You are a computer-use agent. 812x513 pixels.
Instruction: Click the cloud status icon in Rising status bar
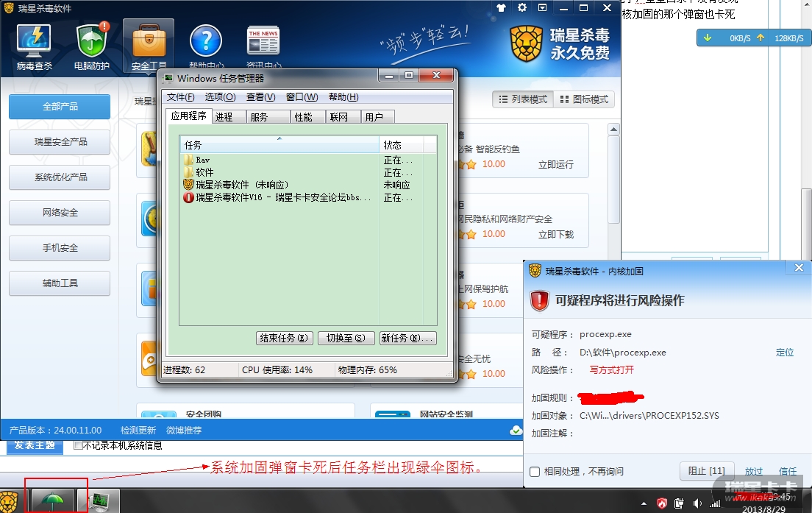click(516, 431)
